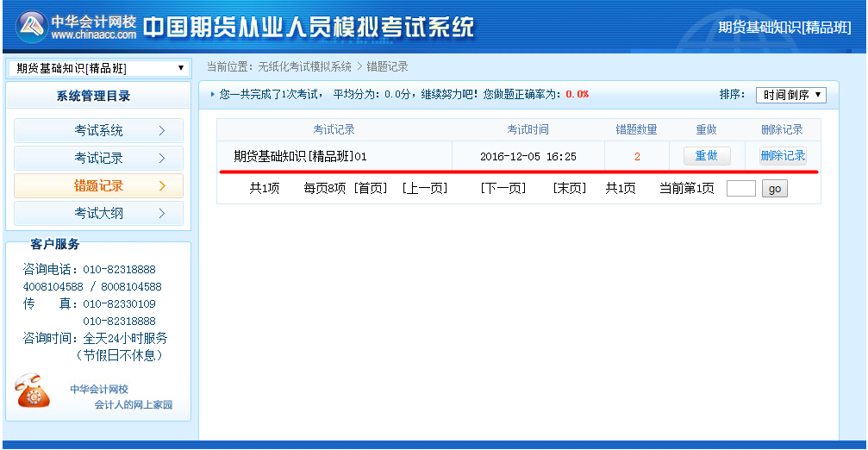Go to 下一页 next page link
The height and width of the screenshot is (450, 868).
tap(503, 189)
